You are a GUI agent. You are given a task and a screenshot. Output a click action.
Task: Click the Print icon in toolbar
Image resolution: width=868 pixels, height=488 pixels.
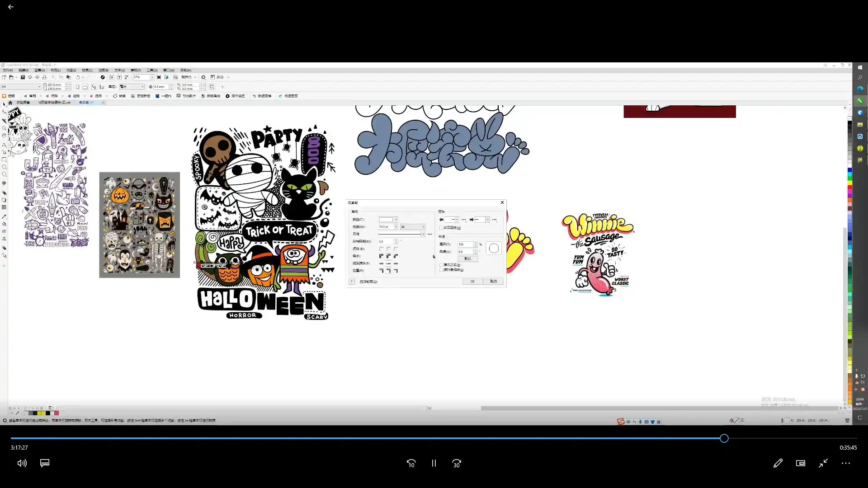pyautogui.click(x=44, y=77)
